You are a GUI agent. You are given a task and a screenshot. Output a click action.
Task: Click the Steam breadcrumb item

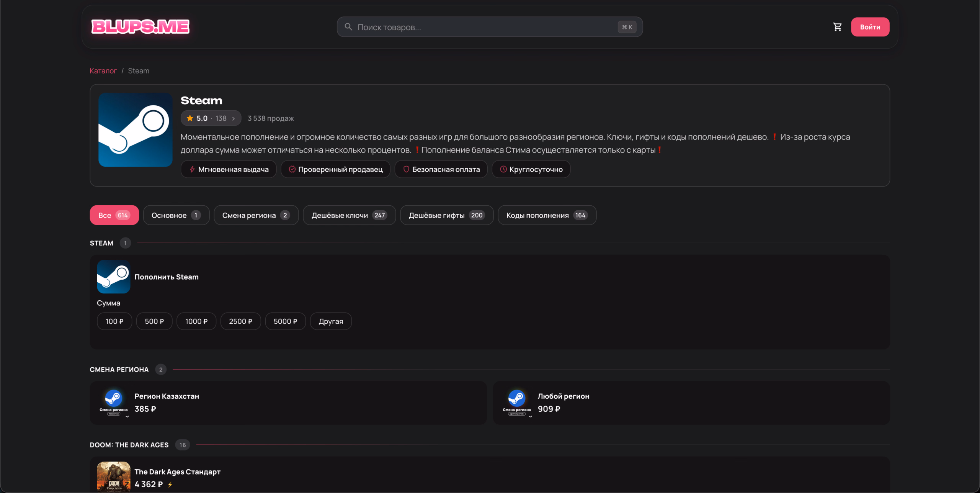click(139, 70)
